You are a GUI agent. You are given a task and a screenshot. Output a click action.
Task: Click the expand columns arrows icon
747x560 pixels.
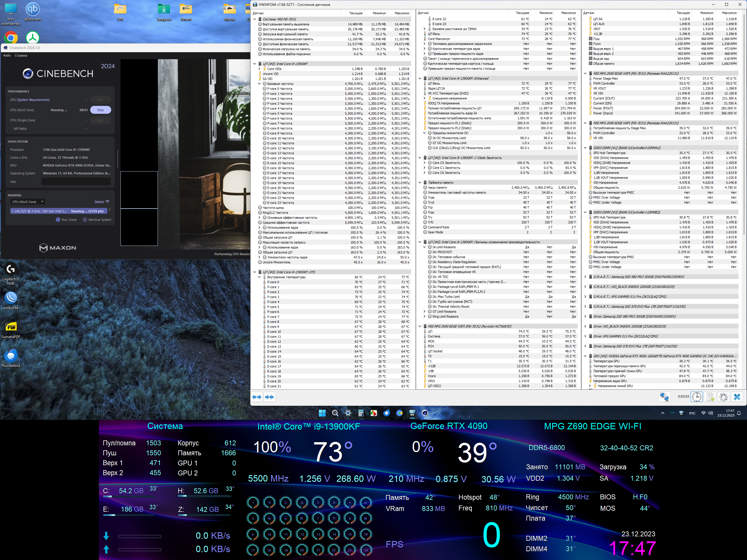tap(257, 397)
